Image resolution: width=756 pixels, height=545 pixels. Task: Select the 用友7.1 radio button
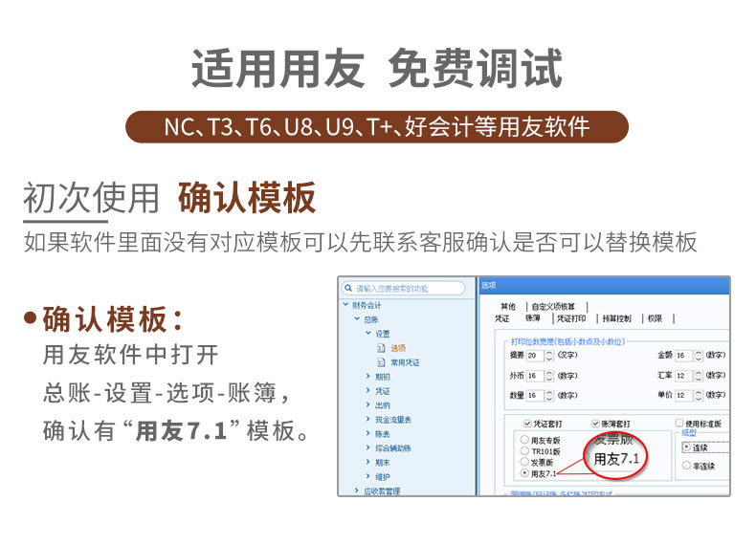pos(524,473)
